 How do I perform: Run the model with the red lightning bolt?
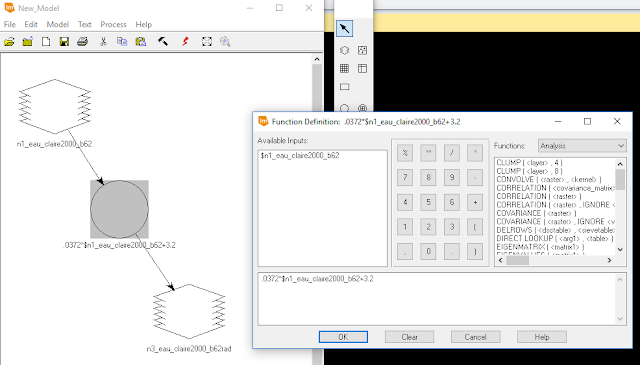point(185,42)
